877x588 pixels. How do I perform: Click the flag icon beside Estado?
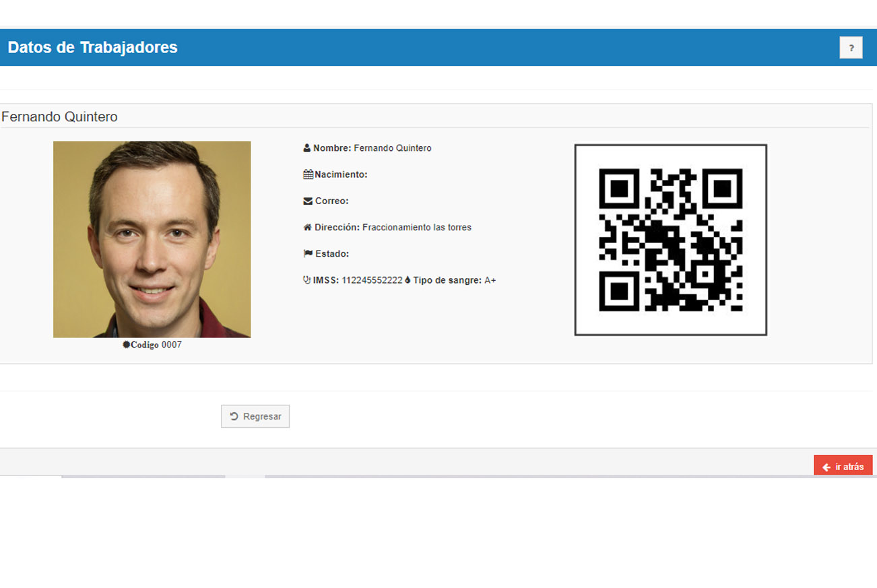click(308, 254)
